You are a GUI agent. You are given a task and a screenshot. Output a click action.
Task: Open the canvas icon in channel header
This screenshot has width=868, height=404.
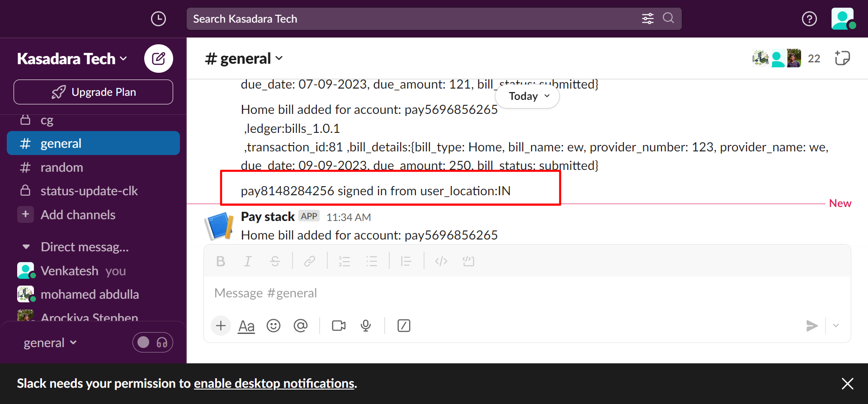pos(842,58)
